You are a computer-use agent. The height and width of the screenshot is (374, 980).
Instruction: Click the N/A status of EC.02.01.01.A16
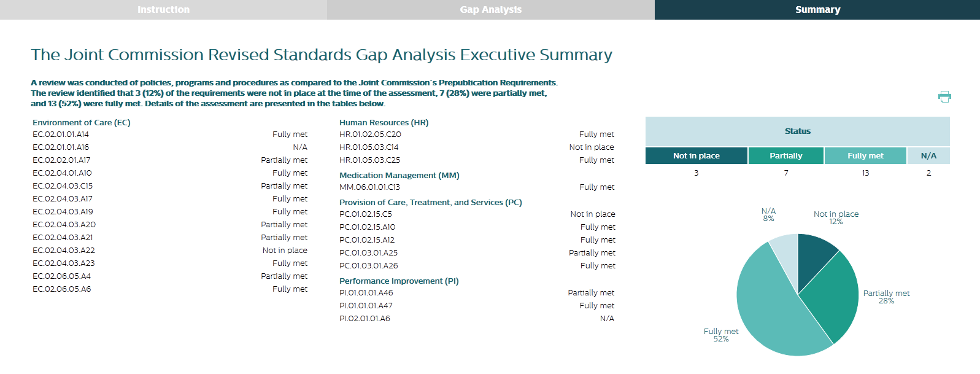click(x=300, y=147)
